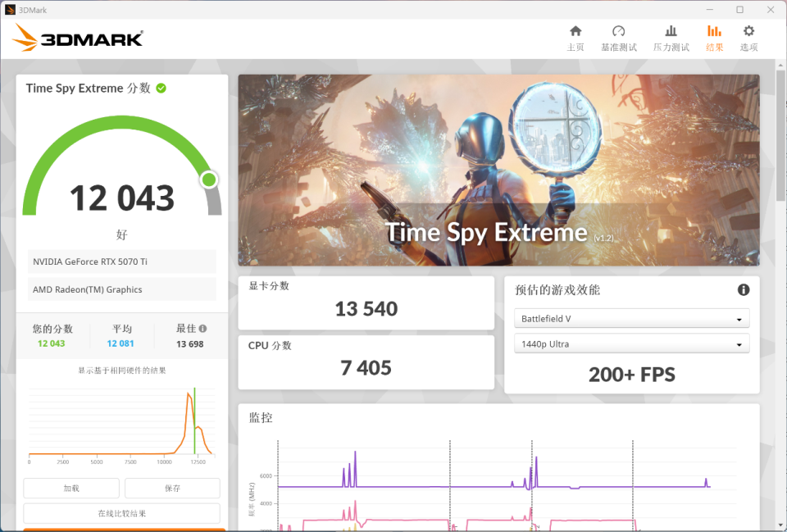Click the 监控 monitoring heading
This screenshot has height=532, width=787.
pos(261,417)
